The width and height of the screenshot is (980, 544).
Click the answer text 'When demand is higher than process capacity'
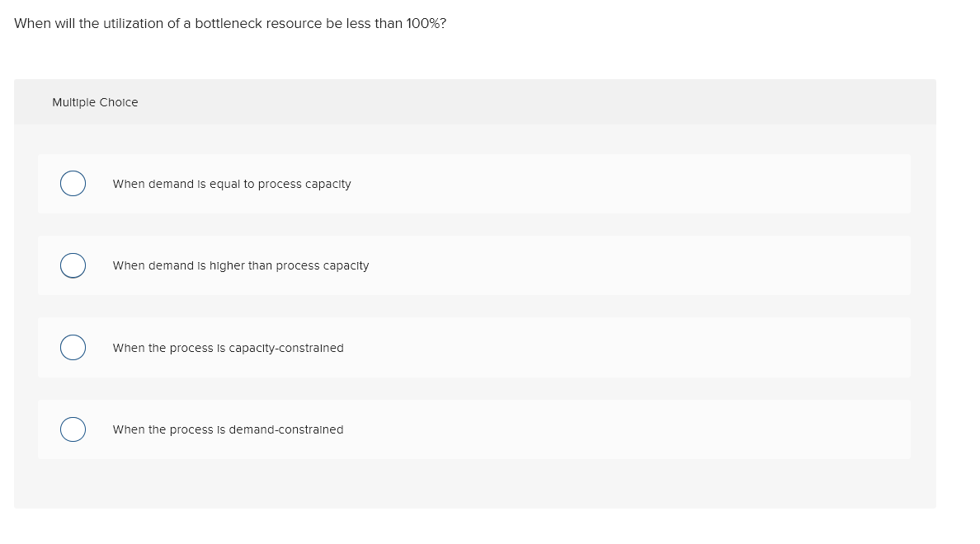(x=240, y=265)
